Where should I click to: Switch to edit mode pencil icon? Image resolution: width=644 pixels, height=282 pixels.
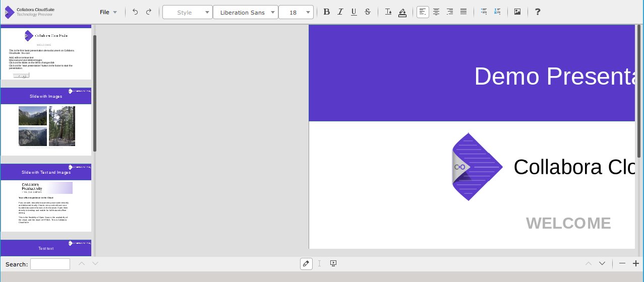click(x=306, y=264)
